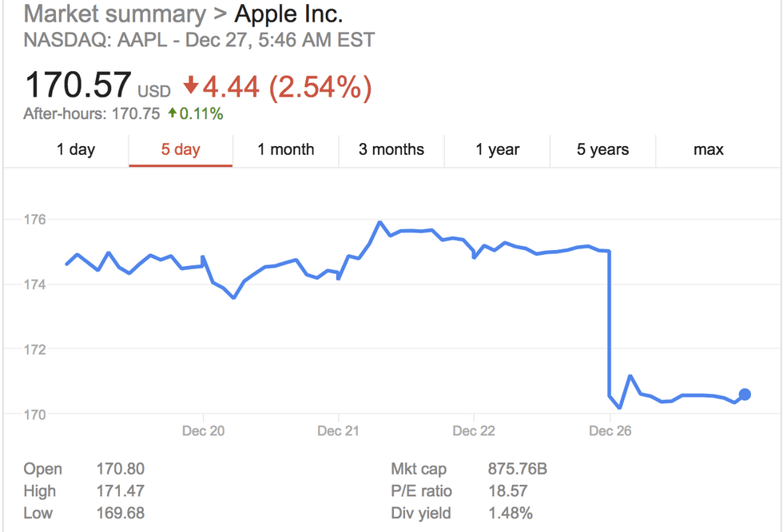Switch to the 5 day tab
This screenshot has width=783, height=532.
pos(181,149)
